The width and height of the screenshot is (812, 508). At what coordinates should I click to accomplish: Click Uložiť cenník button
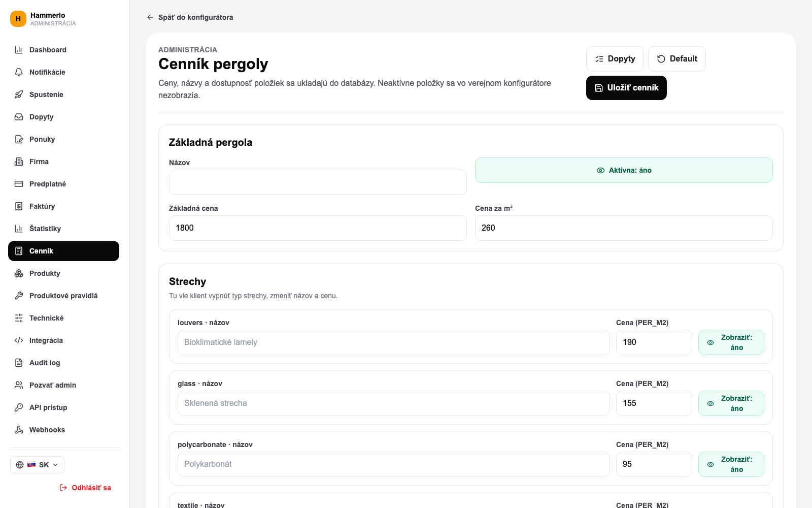626,88
